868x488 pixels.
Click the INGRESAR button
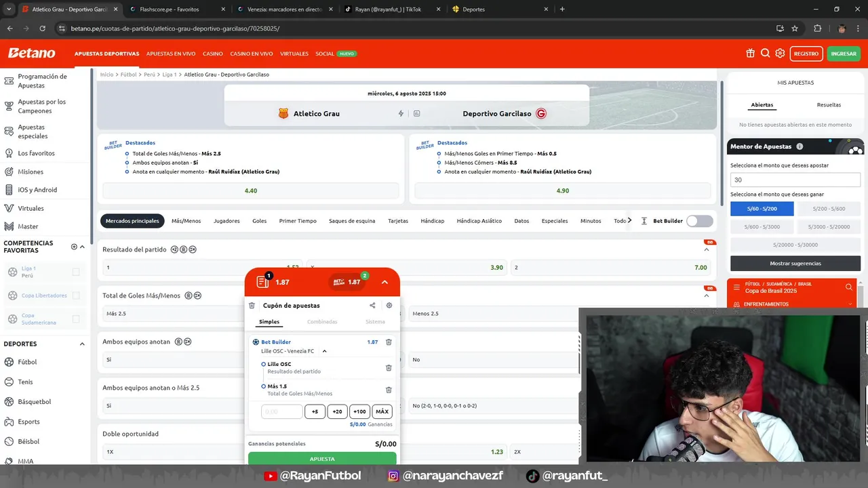(844, 54)
